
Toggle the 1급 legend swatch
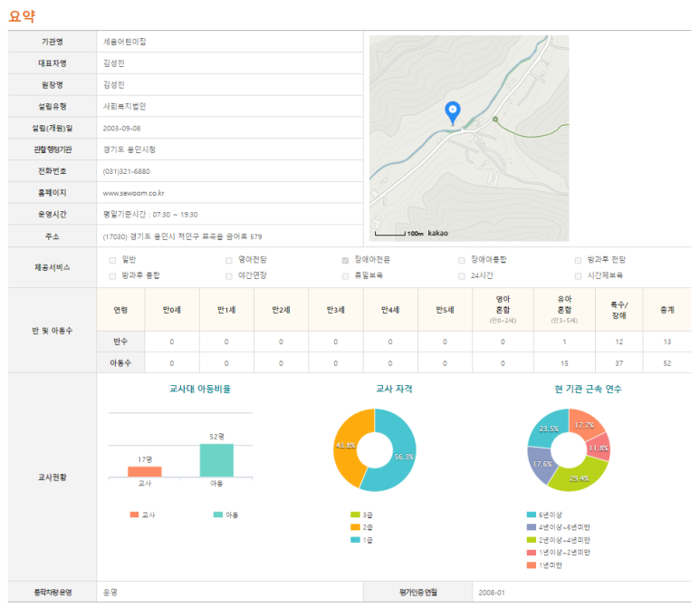[x=355, y=540]
